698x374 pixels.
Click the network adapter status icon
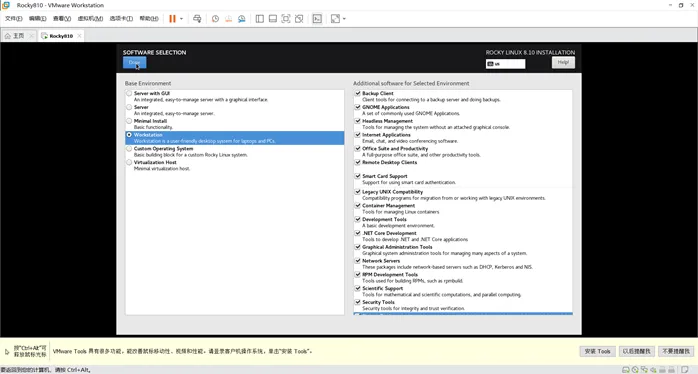click(x=644, y=370)
